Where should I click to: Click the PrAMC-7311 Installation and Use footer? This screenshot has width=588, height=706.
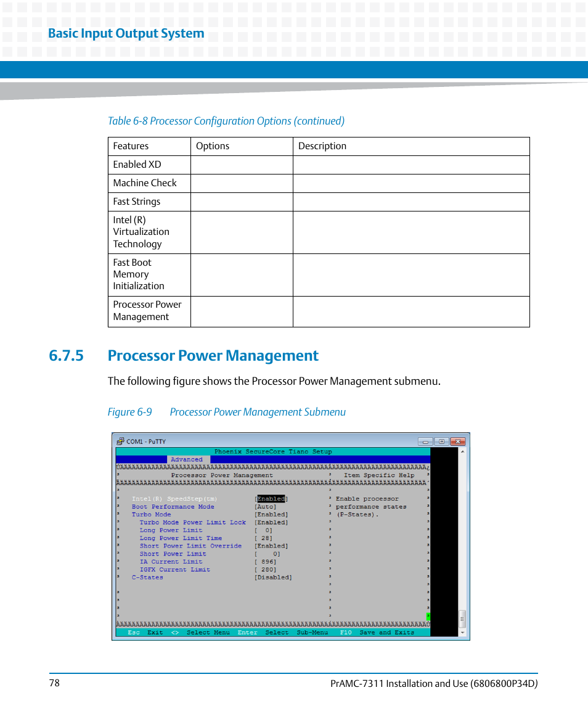[434, 683]
